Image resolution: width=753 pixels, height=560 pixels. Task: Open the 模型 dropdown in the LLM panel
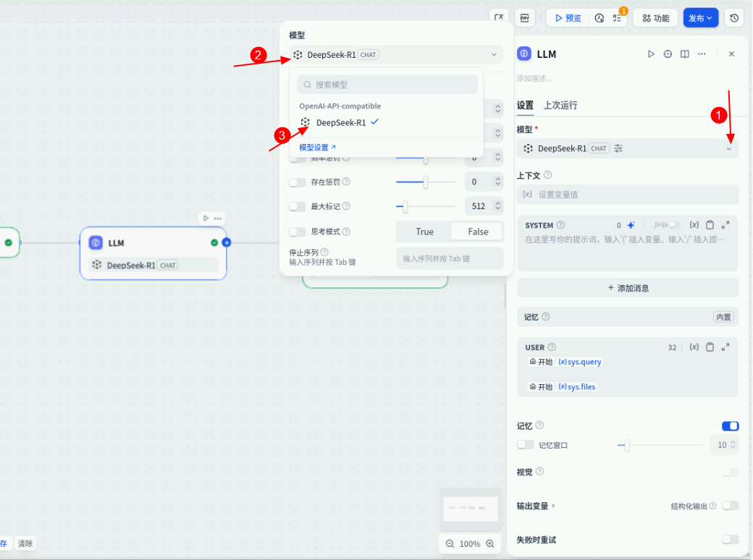tap(628, 148)
